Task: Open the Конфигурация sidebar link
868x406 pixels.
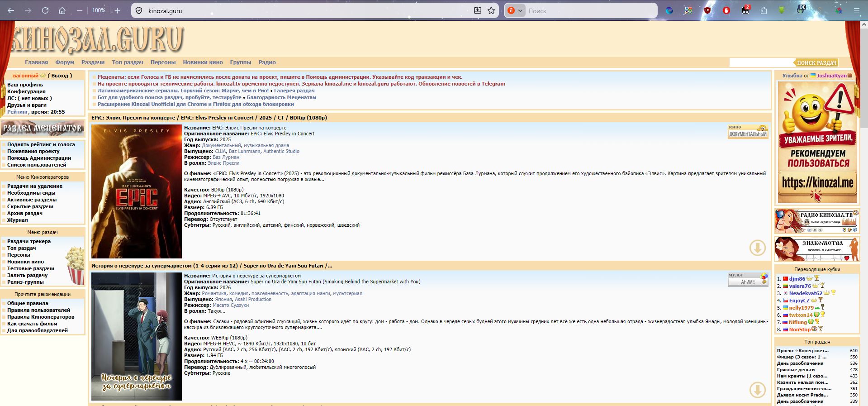Action: pyautogui.click(x=26, y=91)
